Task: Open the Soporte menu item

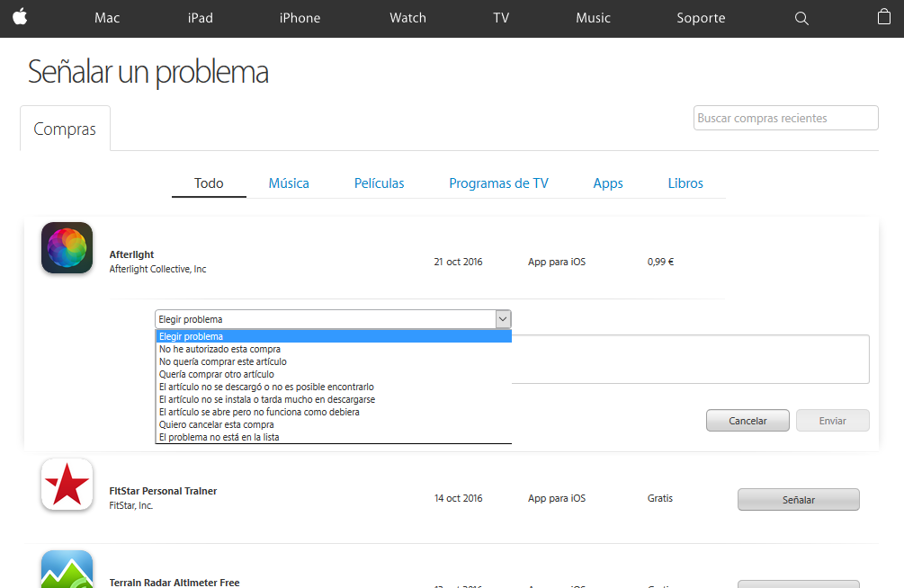Action: pos(701,18)
